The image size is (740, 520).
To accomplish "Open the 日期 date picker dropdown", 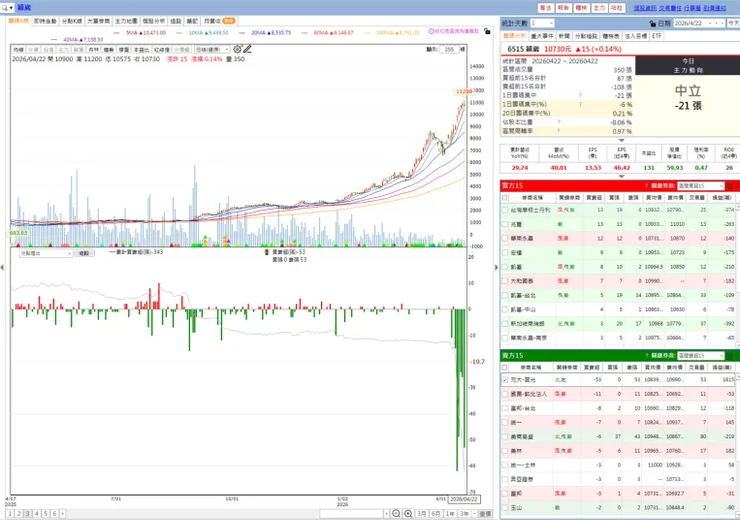I will pos(698,23).
